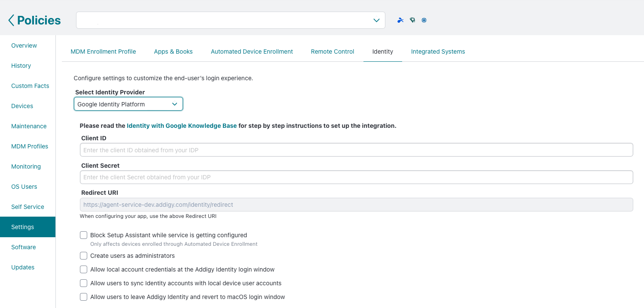Open the Identity with Google Knowledge Base link
Screen dimensions: 644x308
coord(182,126)
